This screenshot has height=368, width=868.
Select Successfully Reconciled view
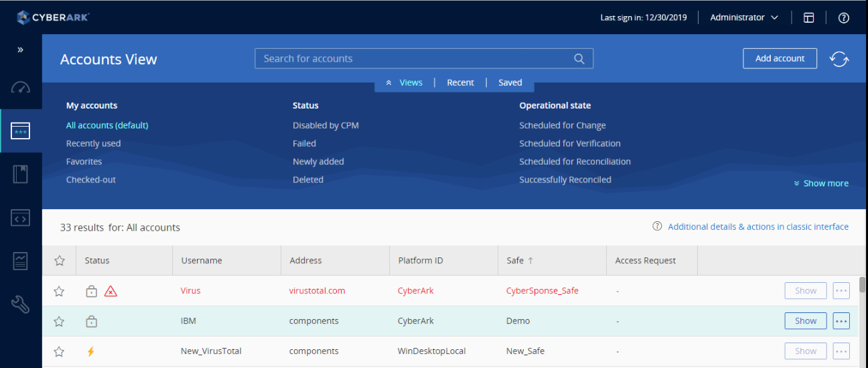(565, 180)
